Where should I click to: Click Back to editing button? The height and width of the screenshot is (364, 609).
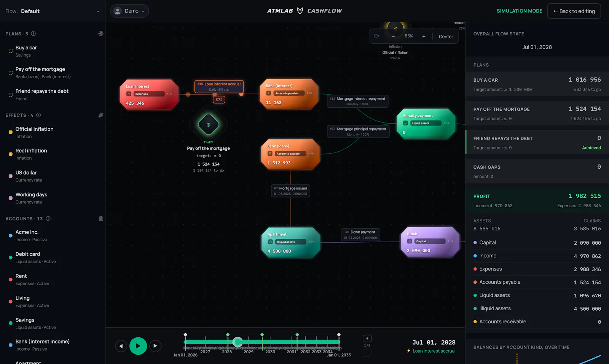(x=574, y=11)
